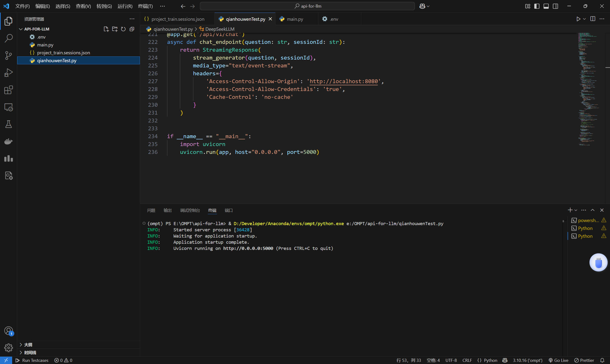Open the Docker view icon
Image resolution: width=610 pixels, height=364 pixels.
click(x=9, y=142)
